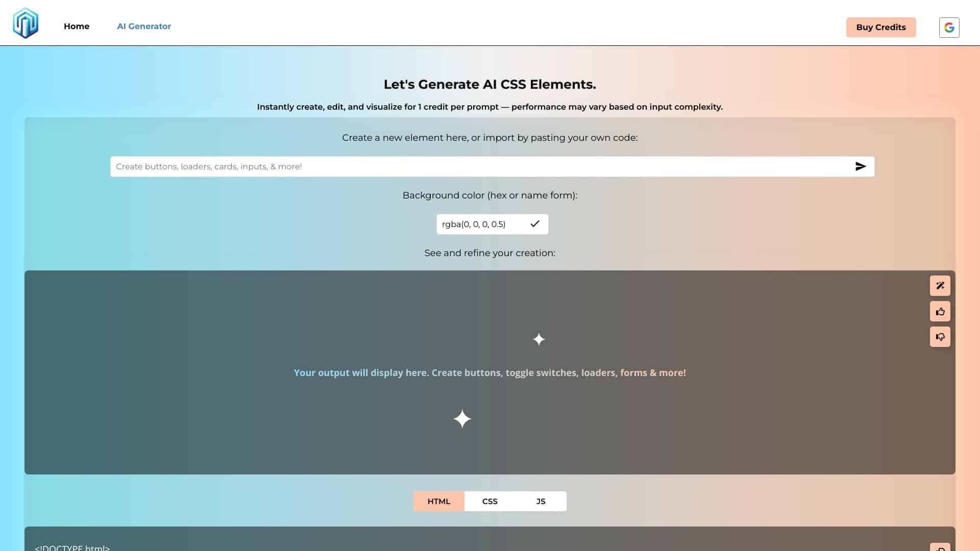Click the upper sparkle icon in the preview
The height and width of the screenshot is (551, 980).
click(x=538, y=339)
